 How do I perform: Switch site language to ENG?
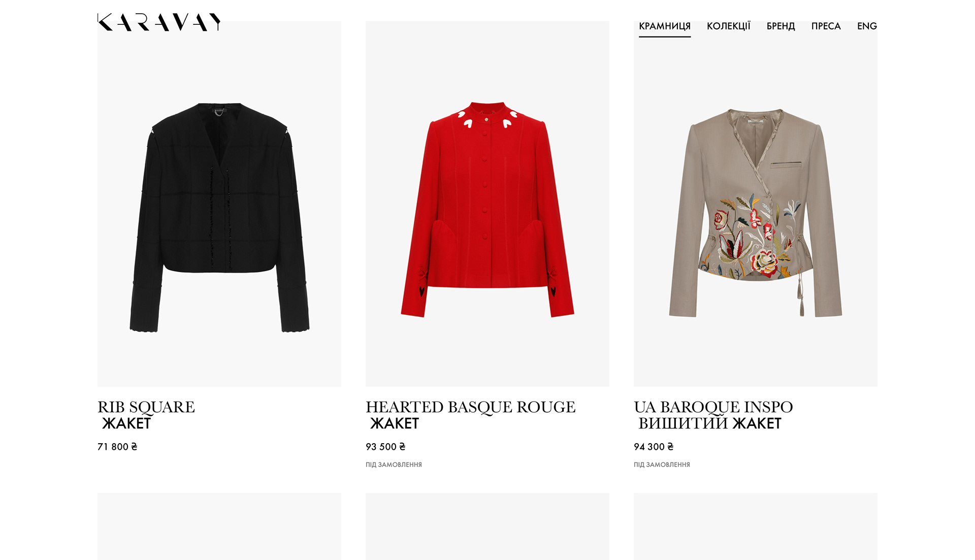tap(867, 26)
